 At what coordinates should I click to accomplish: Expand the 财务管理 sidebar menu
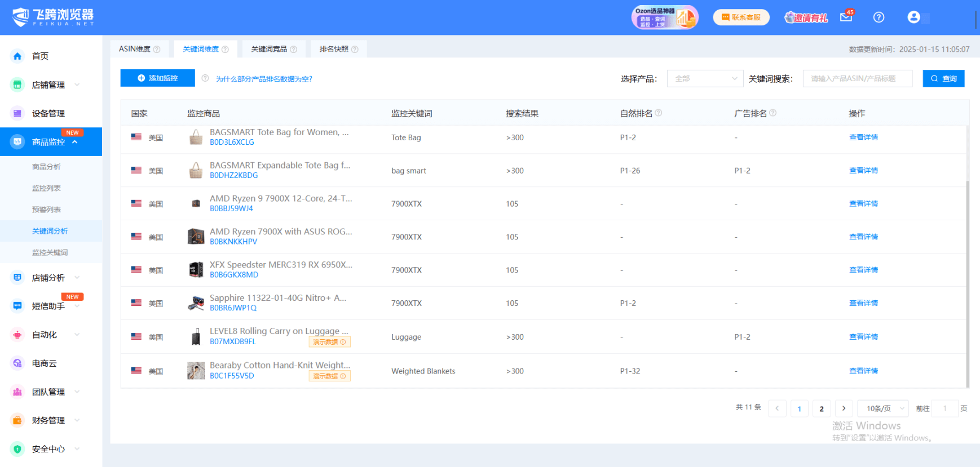[x=77, y=420]
